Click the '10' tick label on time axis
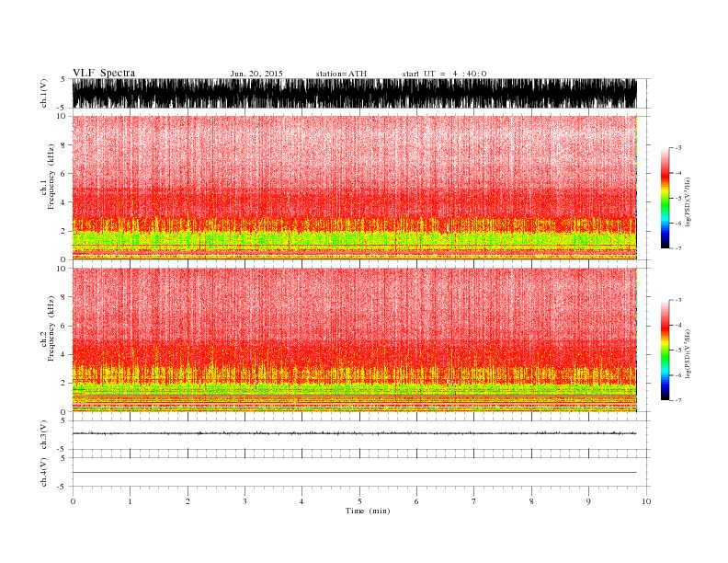728x563 pixels. [646, 501]
